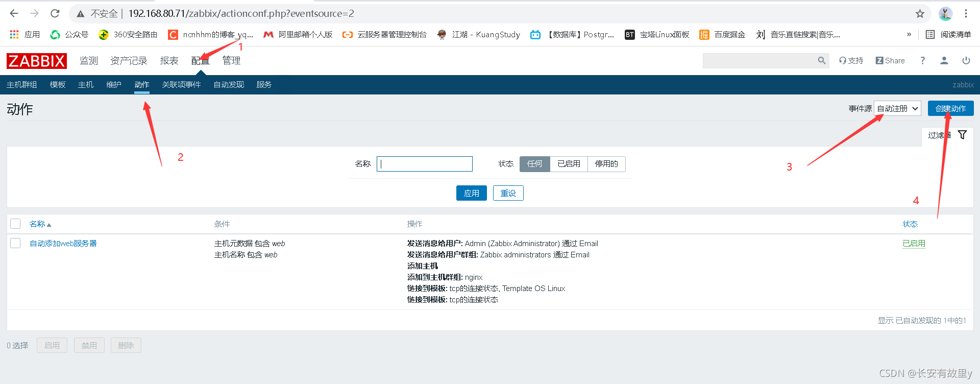The width and height of the screenshot is (980, 384).
Task: Open the 阅读清单 reading list
Action: tap(948, 34)
